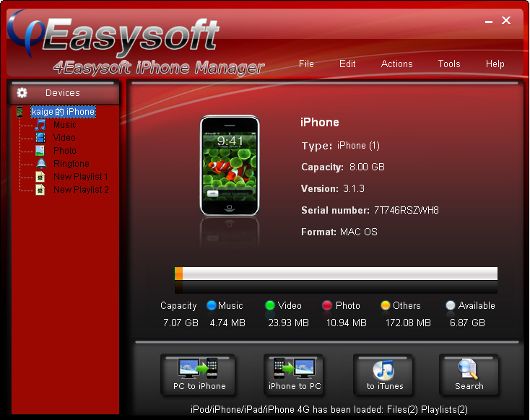Click the Music size 4.74 MB
This screenshot has width=530, height=420.
click(227, 323)
